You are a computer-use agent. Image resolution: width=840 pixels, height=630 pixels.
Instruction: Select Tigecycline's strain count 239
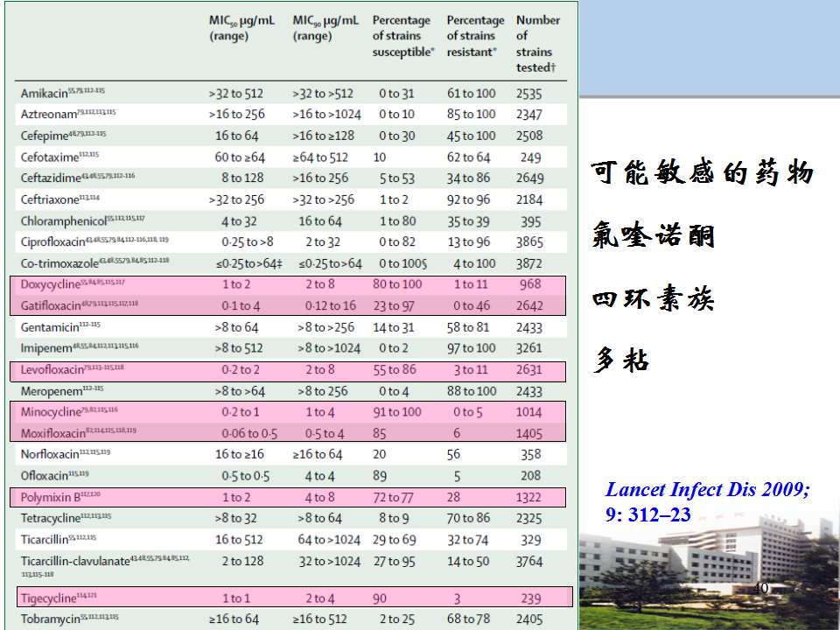point(531,598)
